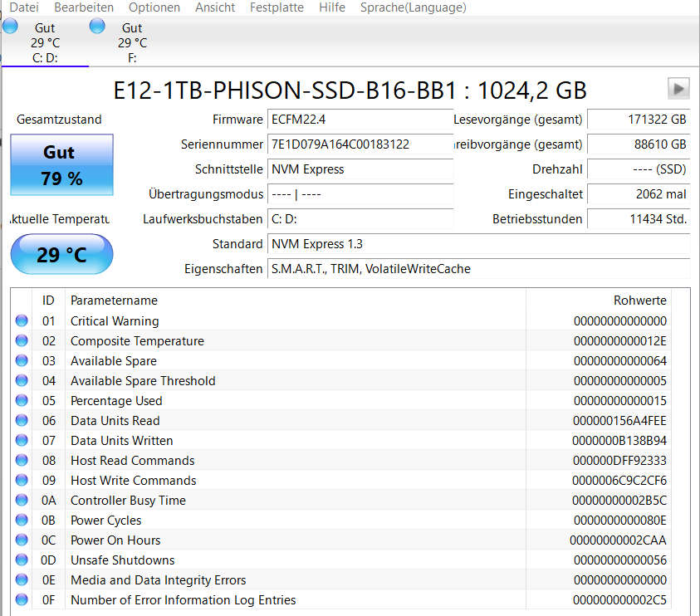Go to next disk with arrow button
The width and height of the screenshot is (700, 616).
coord(678,88)
